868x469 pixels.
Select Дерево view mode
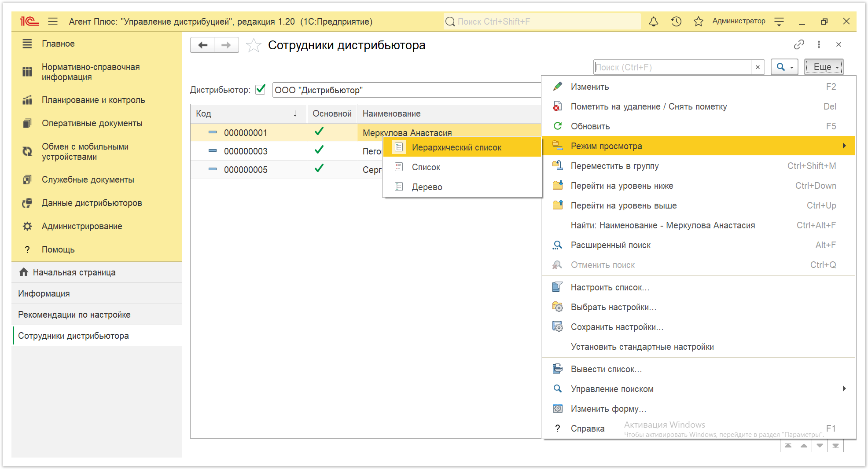(x=462, y=187)
